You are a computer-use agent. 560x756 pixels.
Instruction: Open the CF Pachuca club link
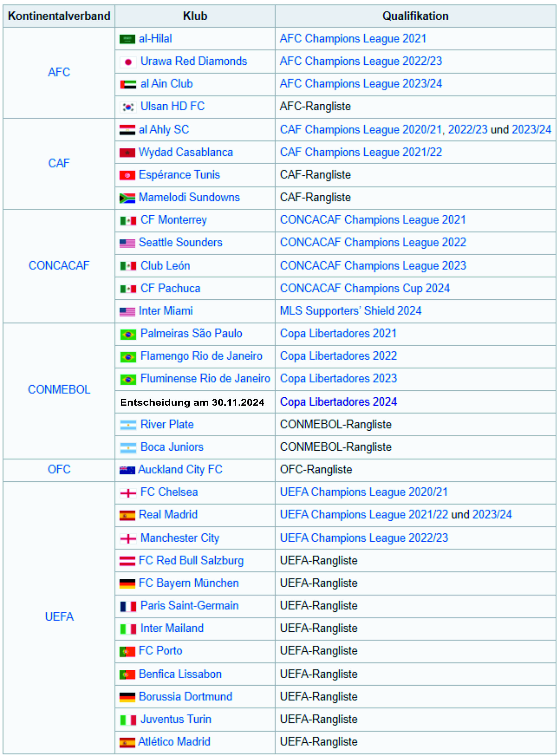pyautogui.click(x=171, y=289)
